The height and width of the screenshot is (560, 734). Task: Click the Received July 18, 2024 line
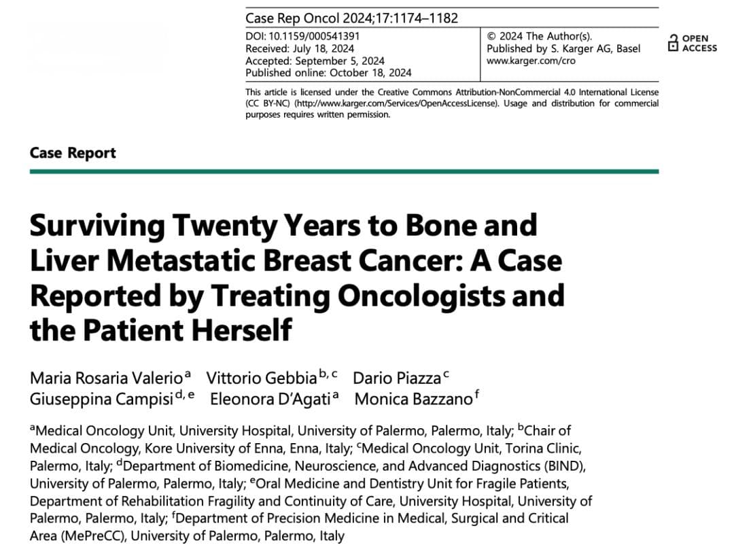pyautogui.click(x=300, y=49)
